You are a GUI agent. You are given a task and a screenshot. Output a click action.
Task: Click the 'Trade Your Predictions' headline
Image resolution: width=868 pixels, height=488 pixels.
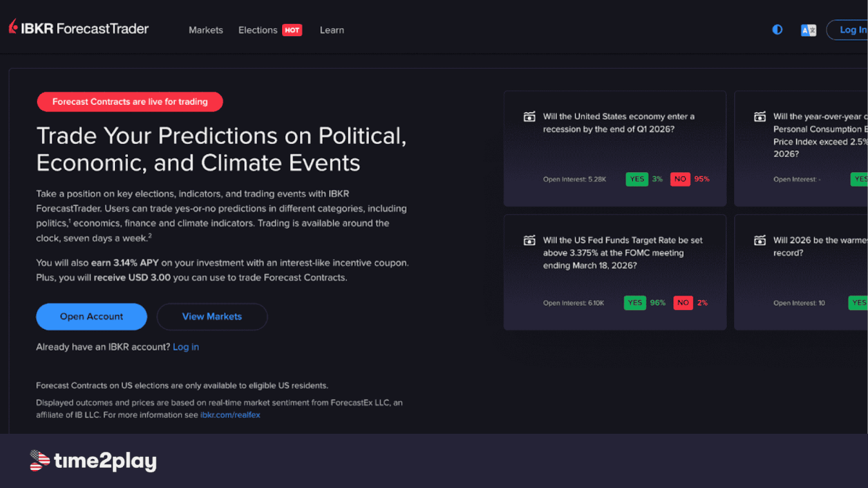[221, 149]
